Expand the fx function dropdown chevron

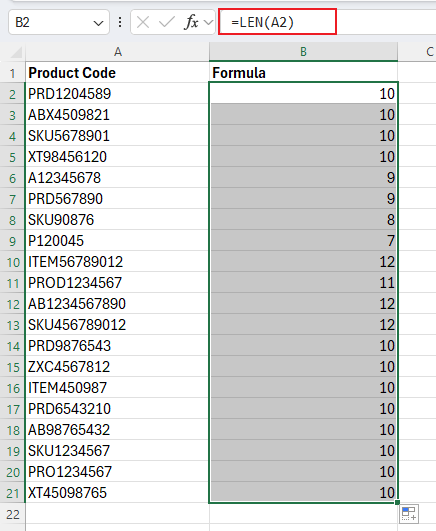pos(208,23)
